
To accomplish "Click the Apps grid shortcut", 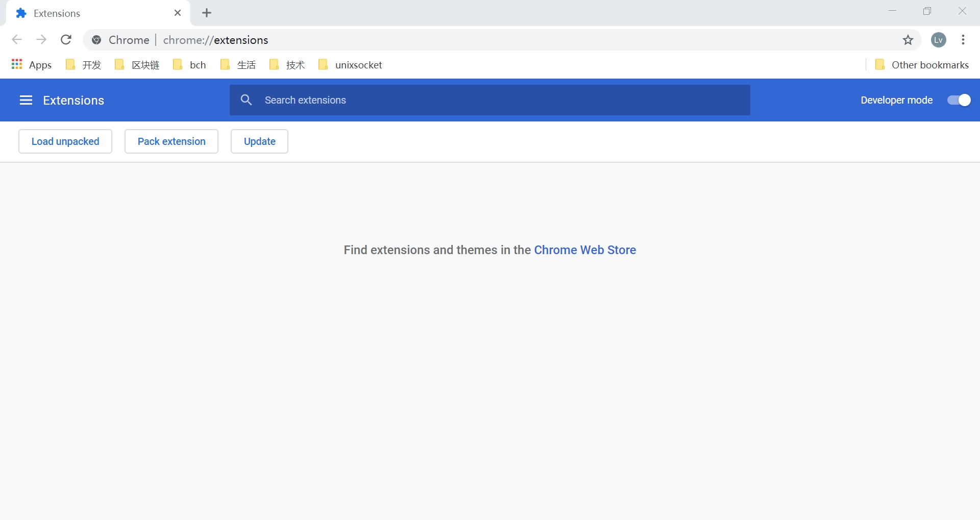I will (x=32, y=65).
